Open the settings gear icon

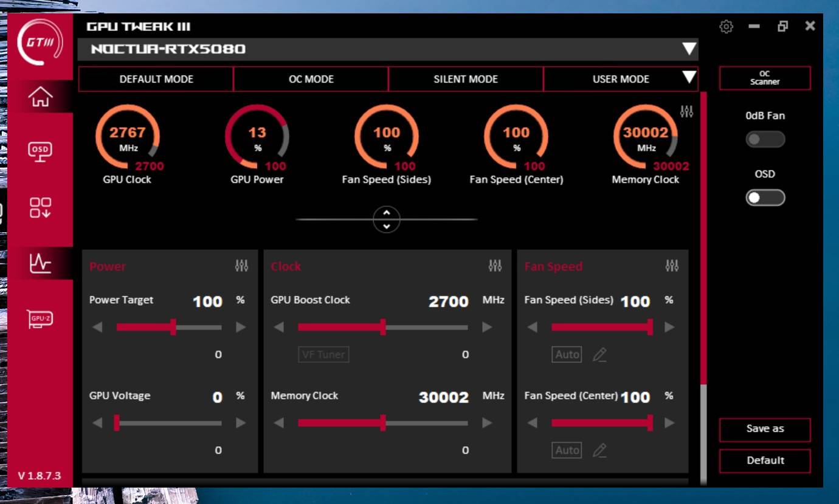tap(726, 27)
